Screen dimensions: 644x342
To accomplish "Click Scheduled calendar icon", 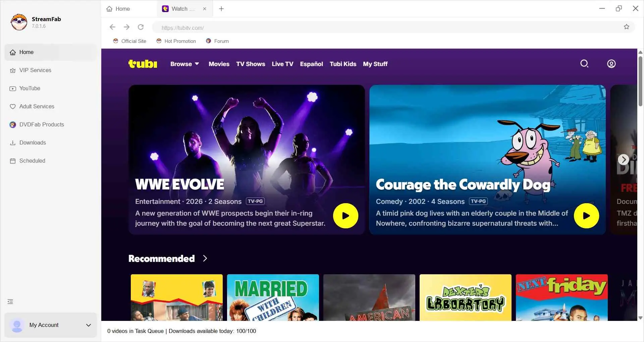I will coord(13,161).
